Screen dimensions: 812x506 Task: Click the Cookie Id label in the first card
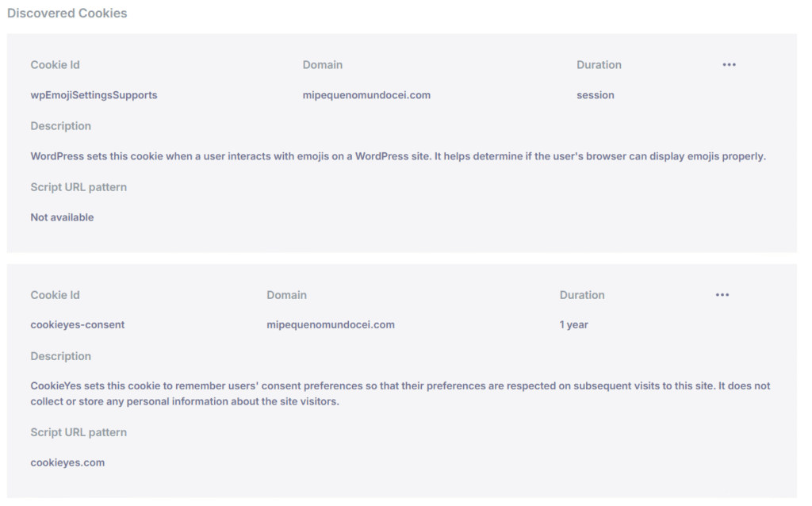click(55, 65)
